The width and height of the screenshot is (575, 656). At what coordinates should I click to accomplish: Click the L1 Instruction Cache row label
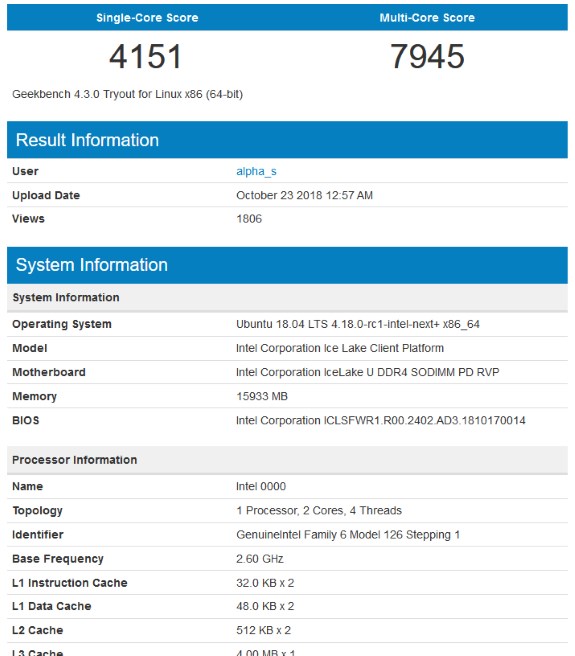click(69, 583)
